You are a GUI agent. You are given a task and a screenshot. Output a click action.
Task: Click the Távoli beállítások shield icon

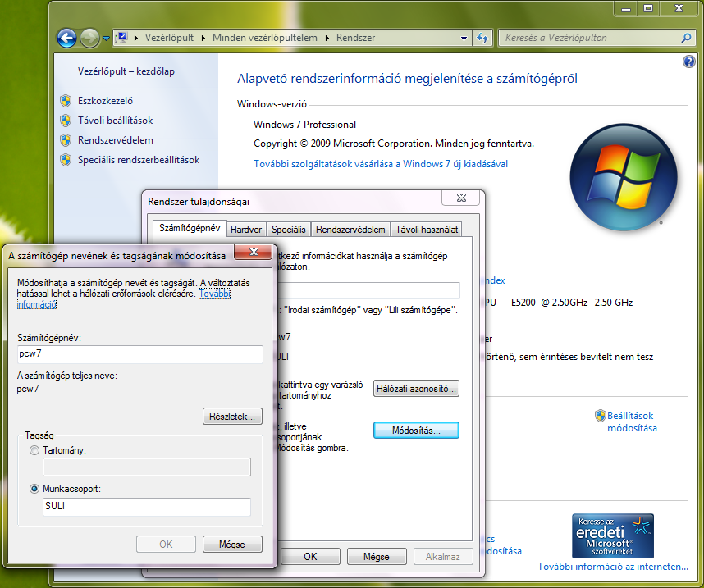[66, 121]
